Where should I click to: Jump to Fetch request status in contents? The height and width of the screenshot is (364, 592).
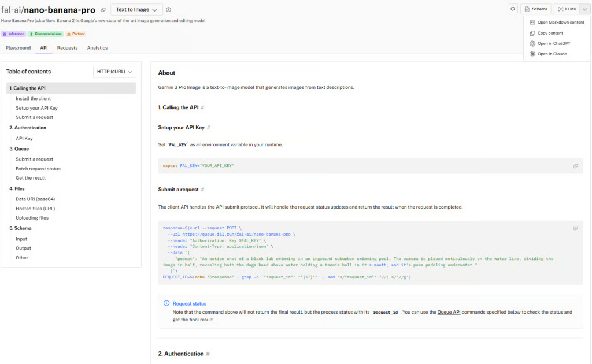click(38, 169)
